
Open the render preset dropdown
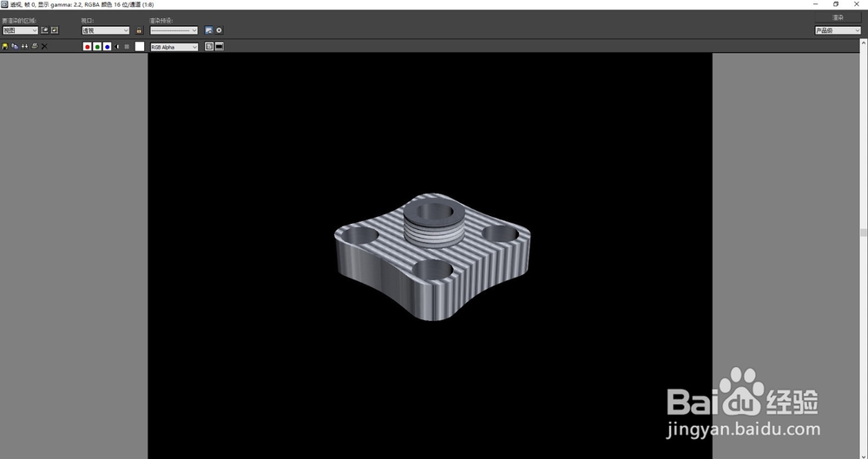pos(174,30)
